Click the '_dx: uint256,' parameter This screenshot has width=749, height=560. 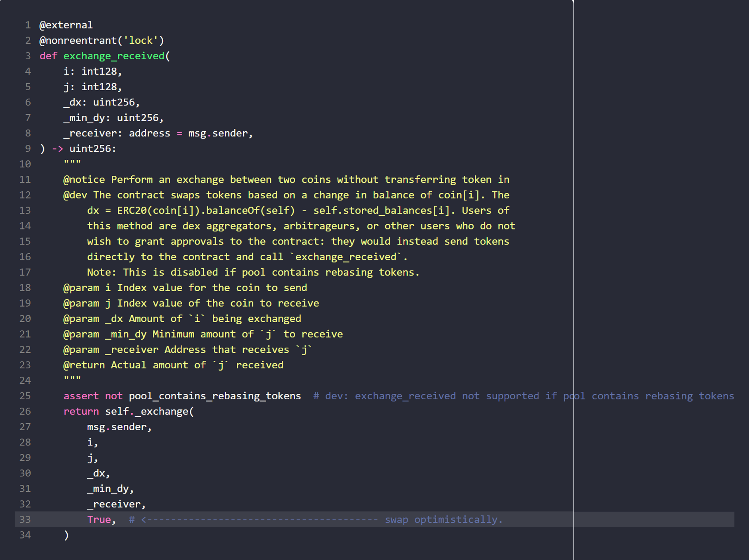[x=102, y=102]
